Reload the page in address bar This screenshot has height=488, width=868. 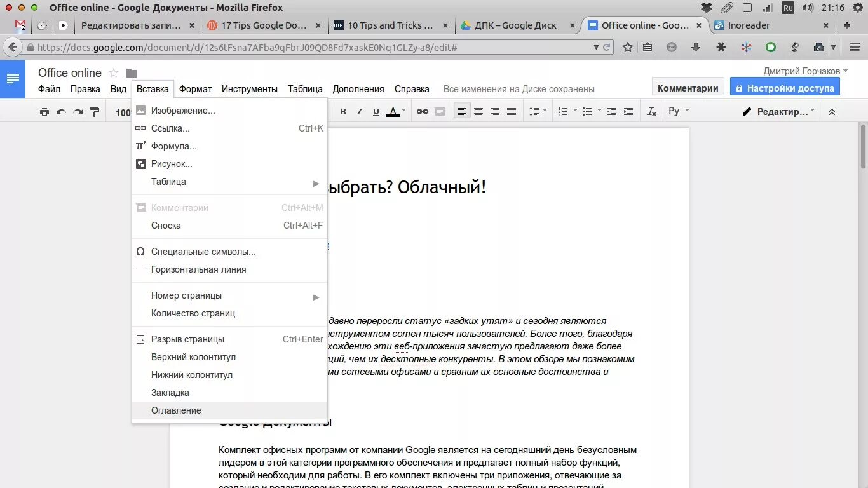pyautogui.click(x=607, y=48)
